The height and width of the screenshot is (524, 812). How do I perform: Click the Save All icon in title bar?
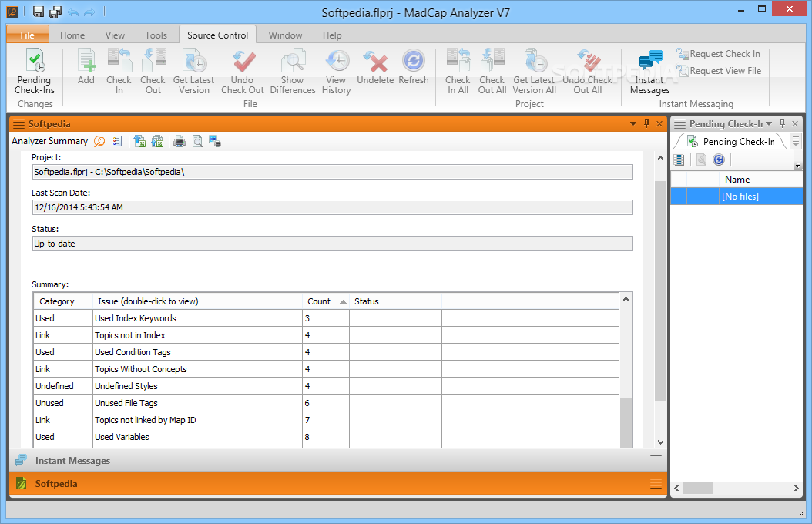(x=55, y=12)
